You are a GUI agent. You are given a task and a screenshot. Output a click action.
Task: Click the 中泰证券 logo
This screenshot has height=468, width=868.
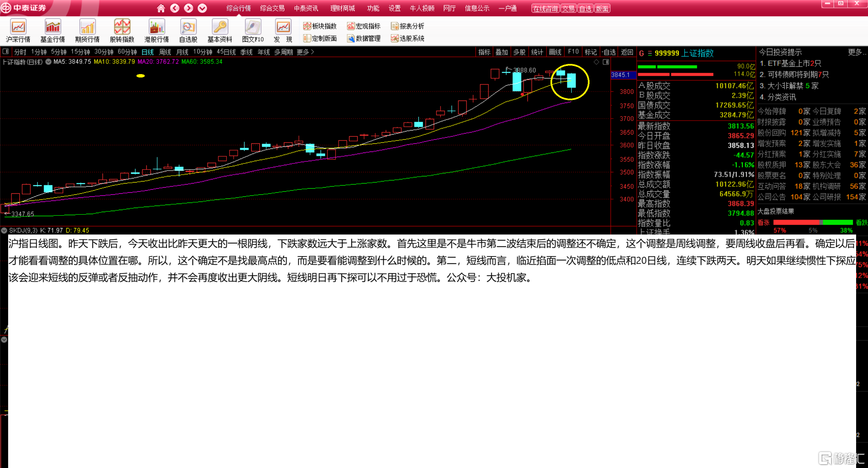[23, 8]
